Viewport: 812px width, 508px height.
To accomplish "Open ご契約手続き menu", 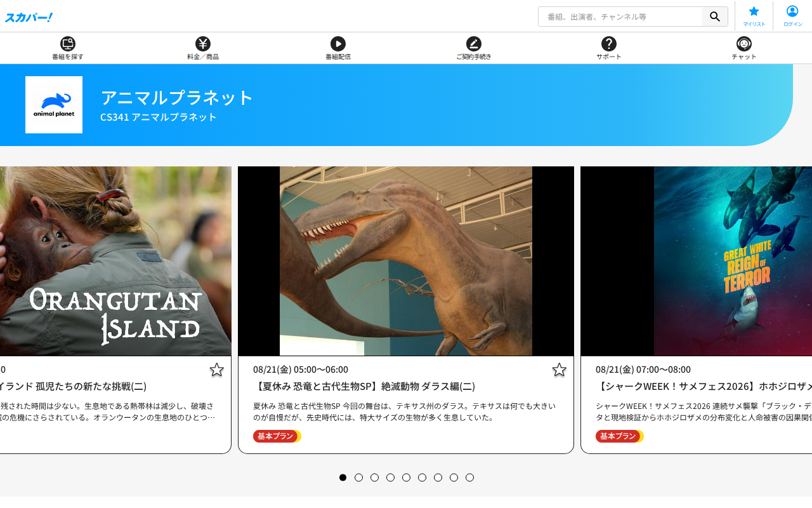I will click(474, 48).
